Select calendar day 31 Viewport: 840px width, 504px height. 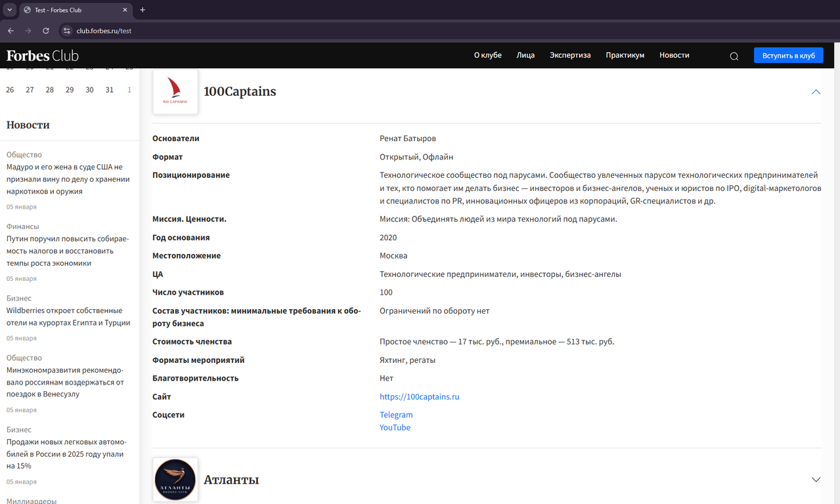click(x=109, y=90)
